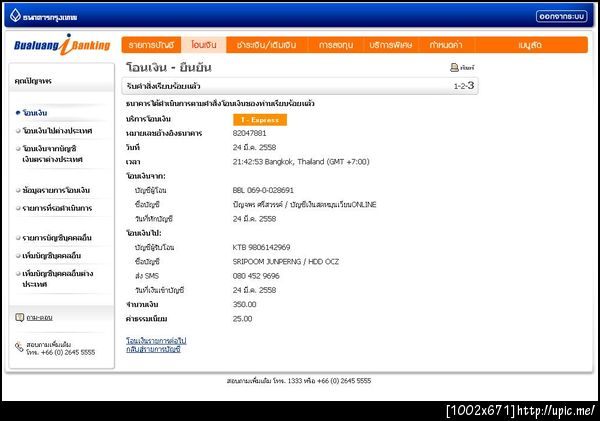Click the step indicator 1-2-3
This screenshot has width=600, height=421.
tap(464, 85)
